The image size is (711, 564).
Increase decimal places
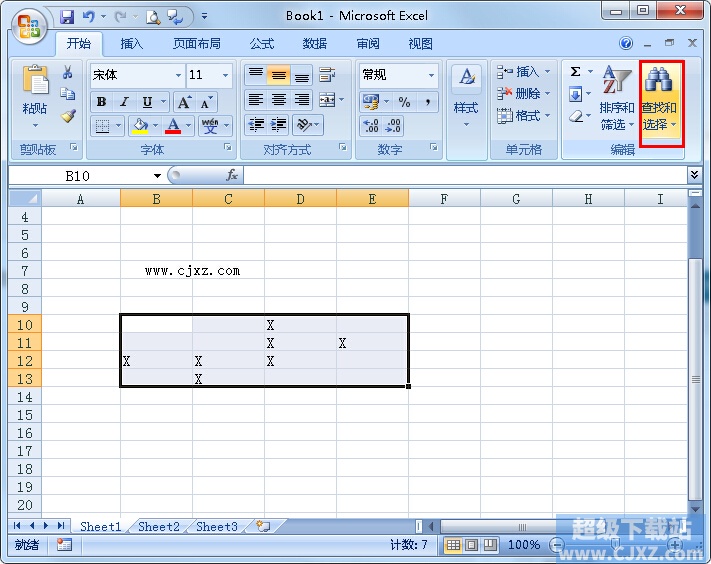pos(371,126)
